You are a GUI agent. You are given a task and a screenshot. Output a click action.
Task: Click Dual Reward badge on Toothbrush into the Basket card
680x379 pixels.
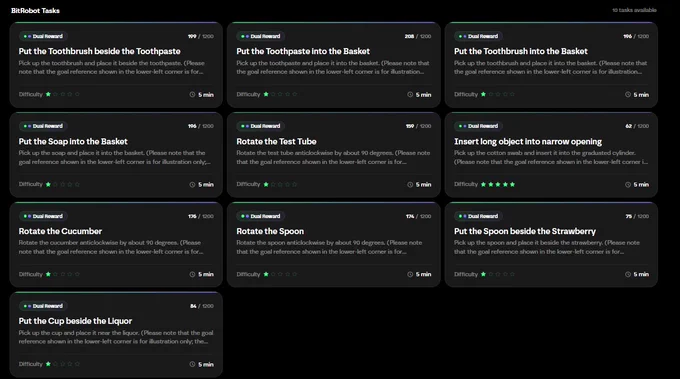coord(478,36)
